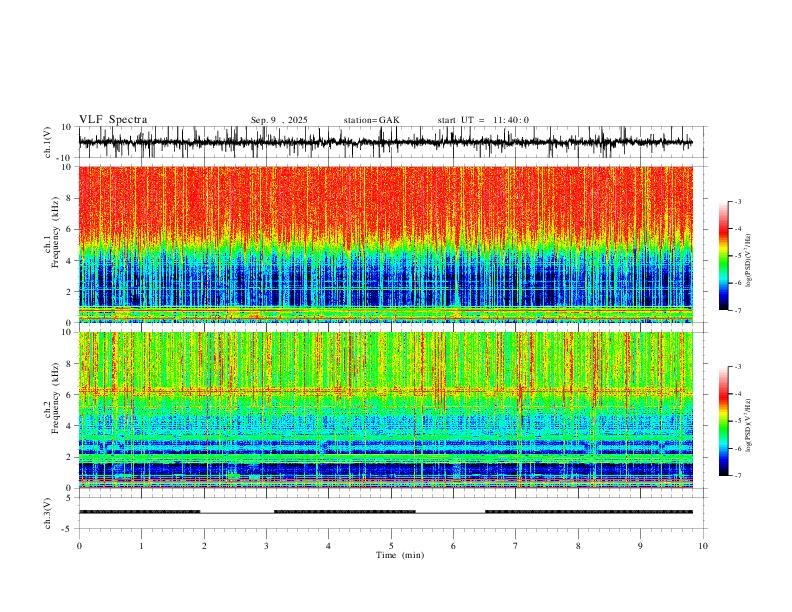Click the 'station=GAK' label

tap(371, 120)
